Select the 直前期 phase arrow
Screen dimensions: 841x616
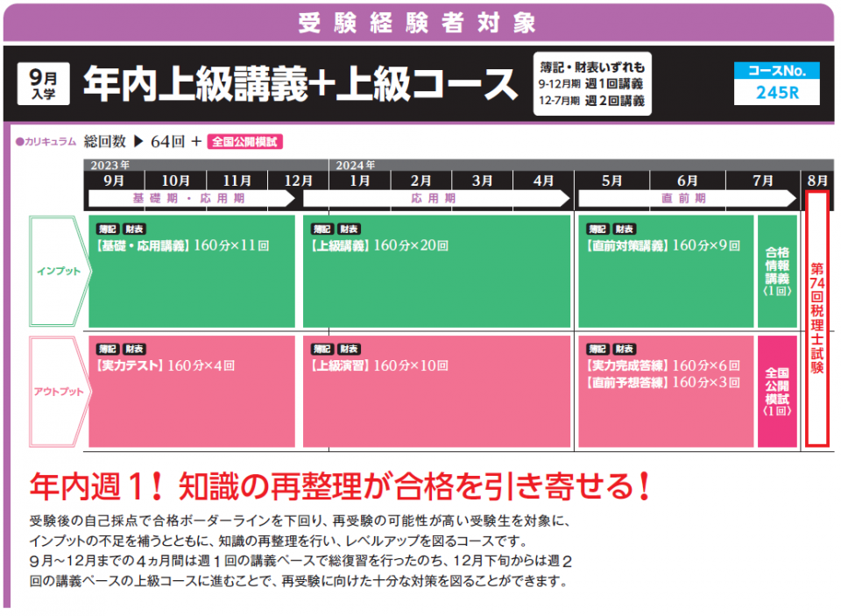click(x=683, y=199)
